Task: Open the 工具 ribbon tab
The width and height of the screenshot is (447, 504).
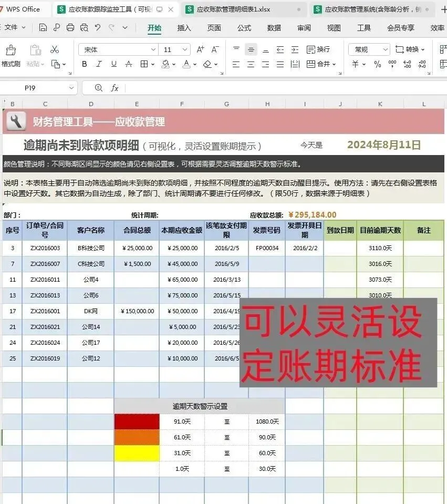Action: [x=364, y=28]
